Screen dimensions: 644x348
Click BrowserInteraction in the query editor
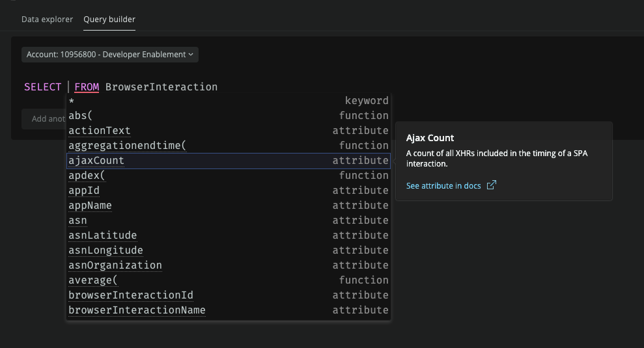(161, 87)
